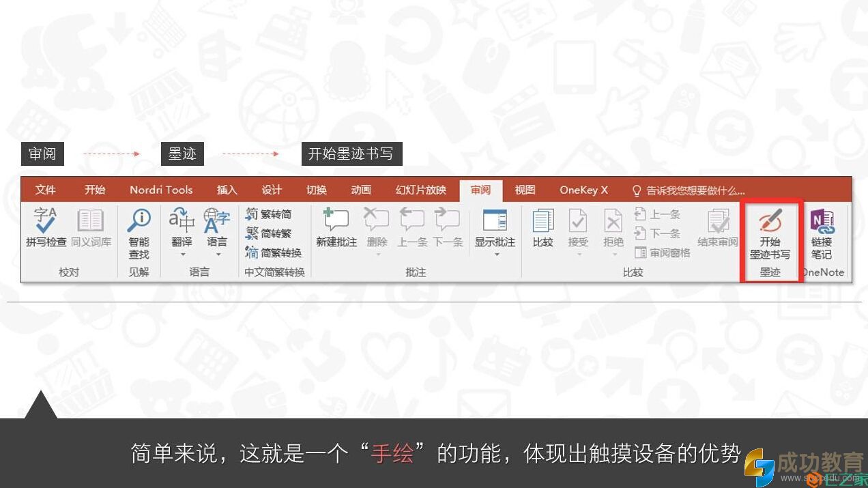Open the 幻灯片放映 slide show tab

click(420, 190)
